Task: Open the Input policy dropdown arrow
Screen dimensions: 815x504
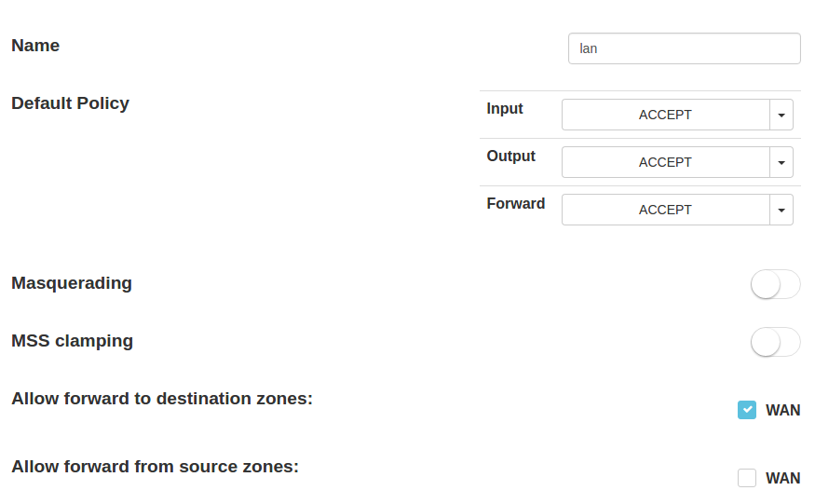Action: click(781, 116)
